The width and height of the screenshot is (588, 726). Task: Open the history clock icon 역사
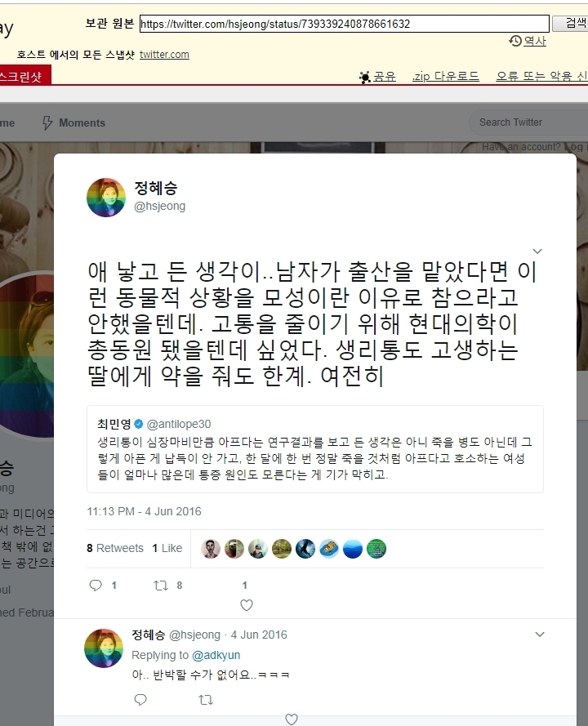pos(528,41)
